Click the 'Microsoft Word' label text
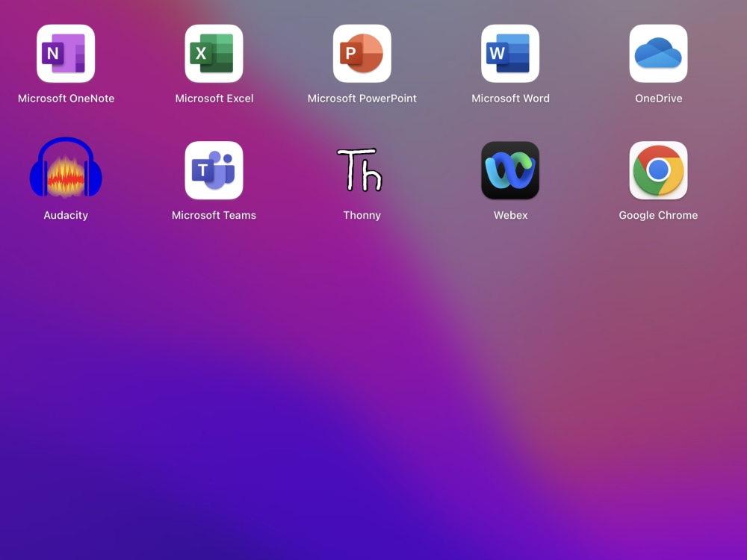The image size is (747, 560). [x=511, y=99]
